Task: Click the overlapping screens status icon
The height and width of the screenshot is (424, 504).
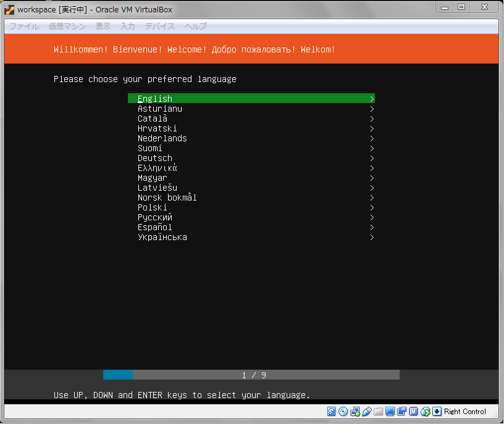Action: click(401, 412)
